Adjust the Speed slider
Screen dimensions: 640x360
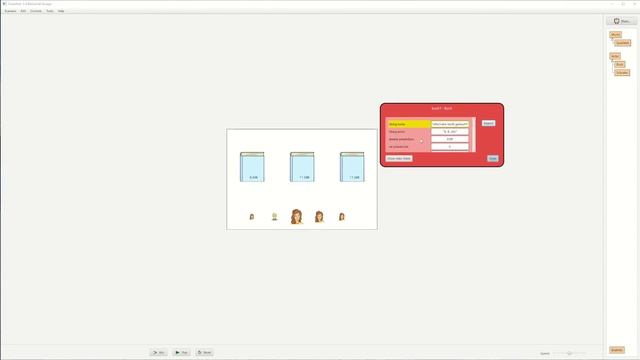[569, 353]
